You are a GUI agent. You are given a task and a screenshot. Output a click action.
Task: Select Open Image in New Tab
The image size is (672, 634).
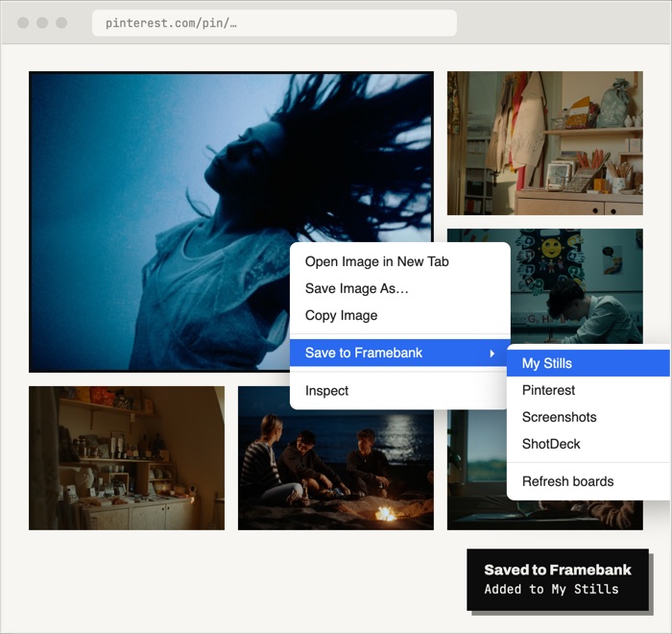pyautogui.click(x=400, y=261)
